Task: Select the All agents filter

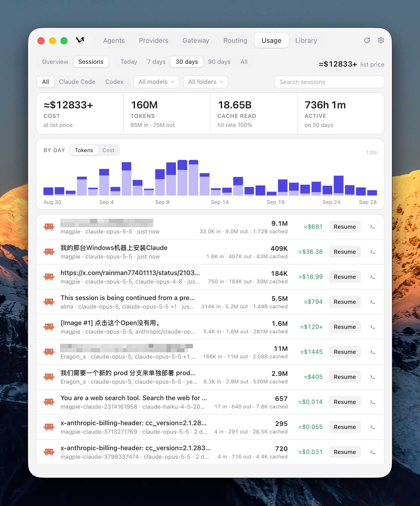Action: [45, 82]
